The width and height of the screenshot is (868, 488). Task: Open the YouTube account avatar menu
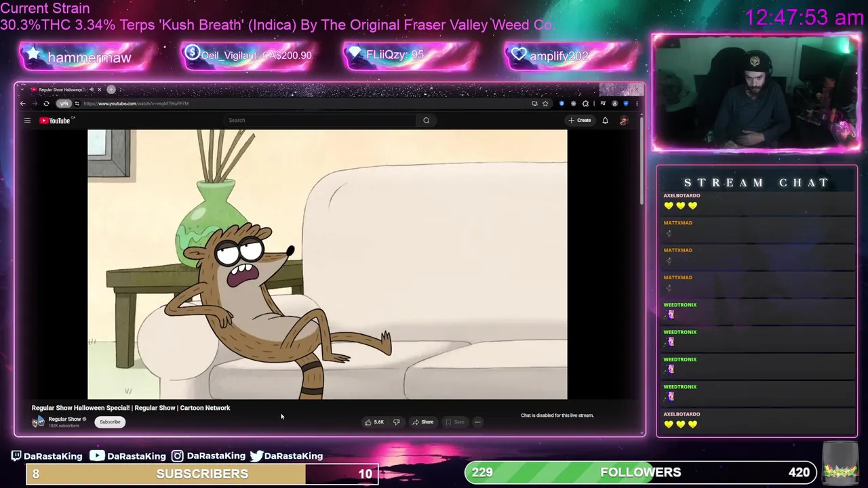(x=624, y=121)
